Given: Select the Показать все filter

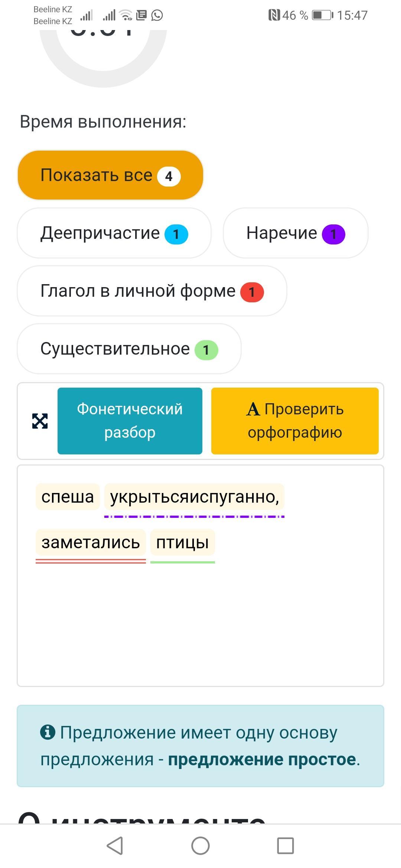Looking at the screenshot, I should coord(110,175).
